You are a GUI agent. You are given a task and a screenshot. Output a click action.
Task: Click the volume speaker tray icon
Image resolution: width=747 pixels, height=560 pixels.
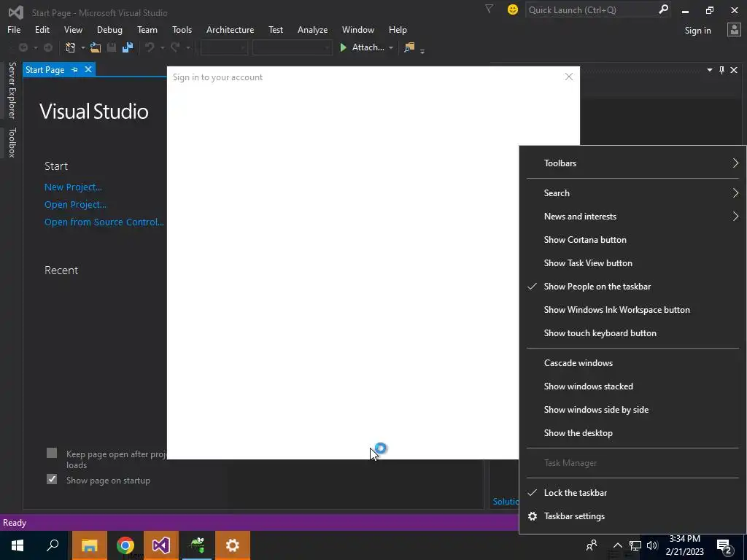click(652, 545)
